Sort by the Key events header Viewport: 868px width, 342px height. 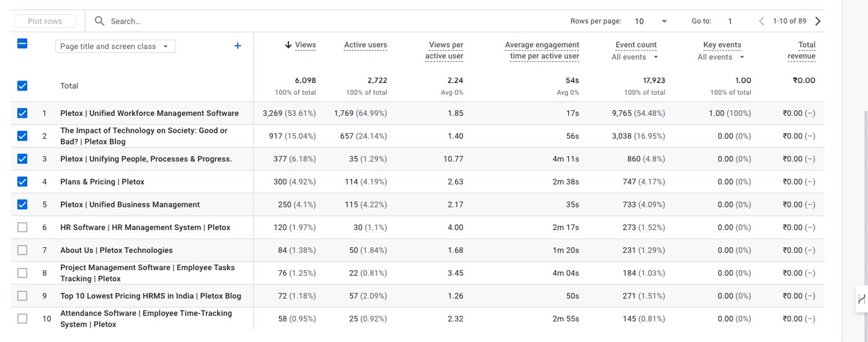[722, 45]
